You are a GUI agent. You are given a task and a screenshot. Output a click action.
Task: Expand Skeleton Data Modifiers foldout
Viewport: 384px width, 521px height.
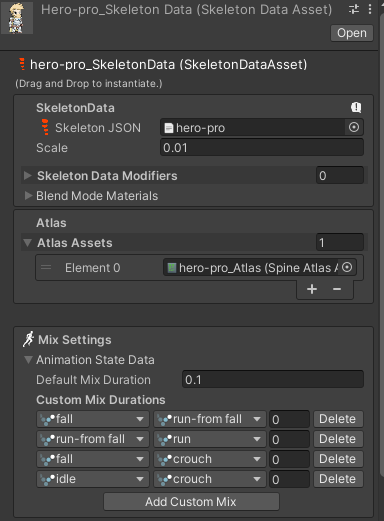[x=28, y=175]
